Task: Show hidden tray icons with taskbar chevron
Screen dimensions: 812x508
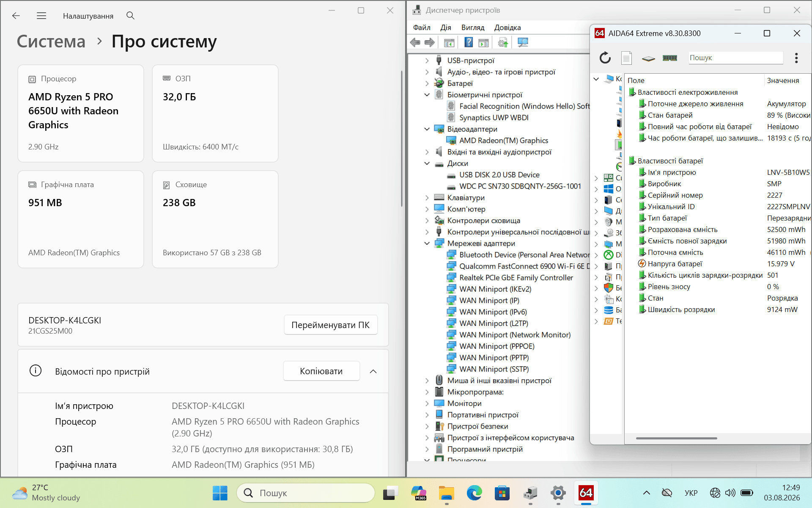Action: 647,493
